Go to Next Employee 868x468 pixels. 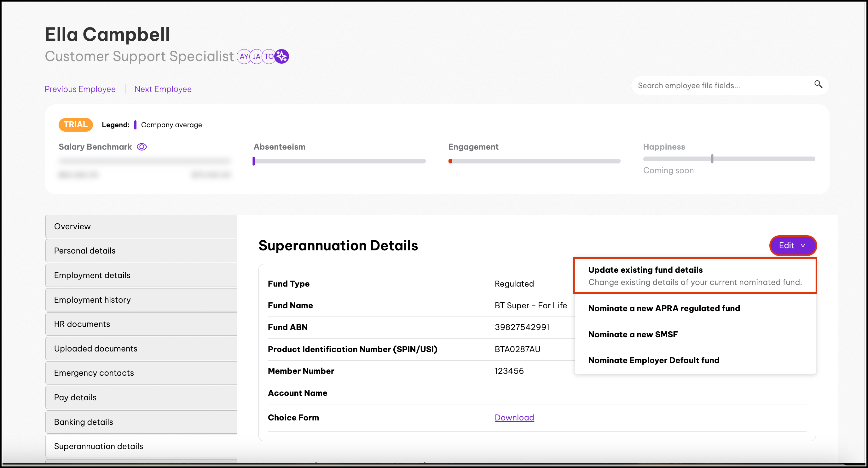point(163,89)
